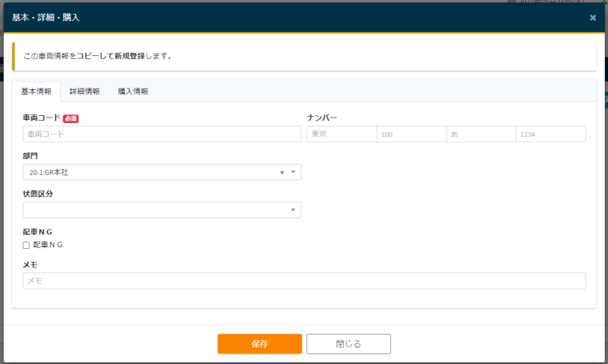
Task: Click the 東京 region number field
Action: click(341, 134)
